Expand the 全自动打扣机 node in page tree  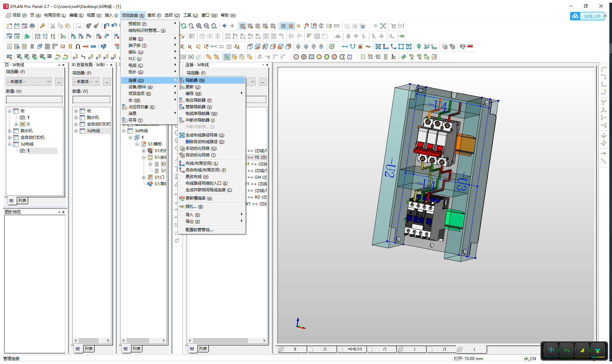coord(10,137)
